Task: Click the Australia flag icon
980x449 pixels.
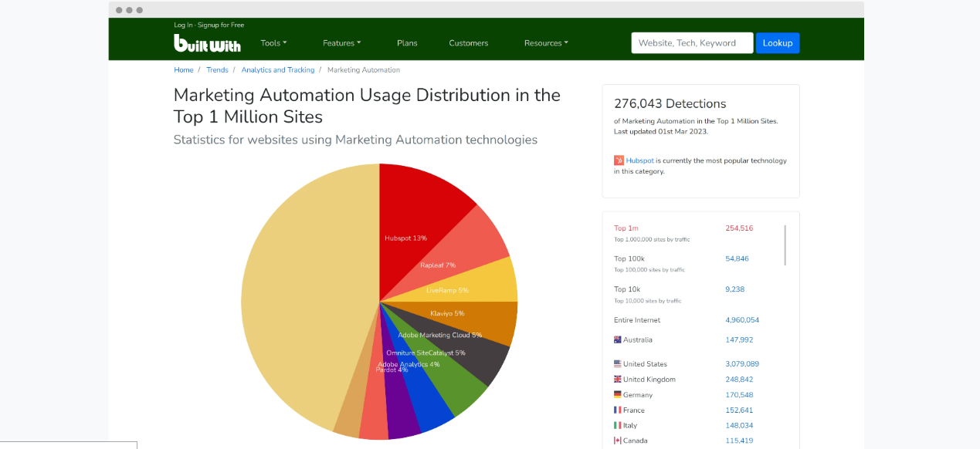Action: (618, 339)
